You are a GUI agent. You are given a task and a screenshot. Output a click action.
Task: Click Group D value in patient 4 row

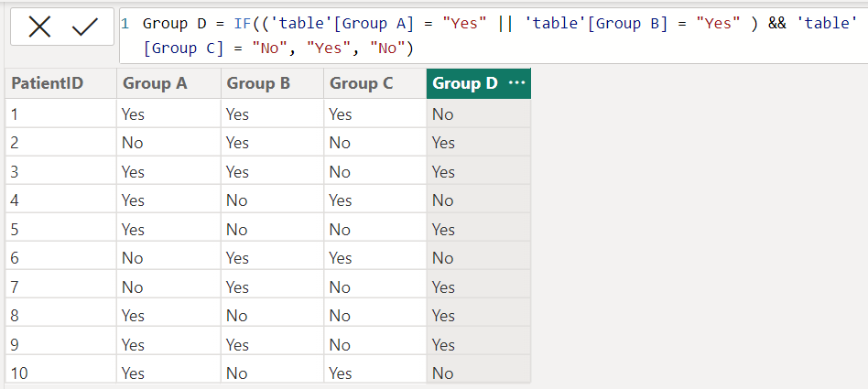[x=479, y=200]
